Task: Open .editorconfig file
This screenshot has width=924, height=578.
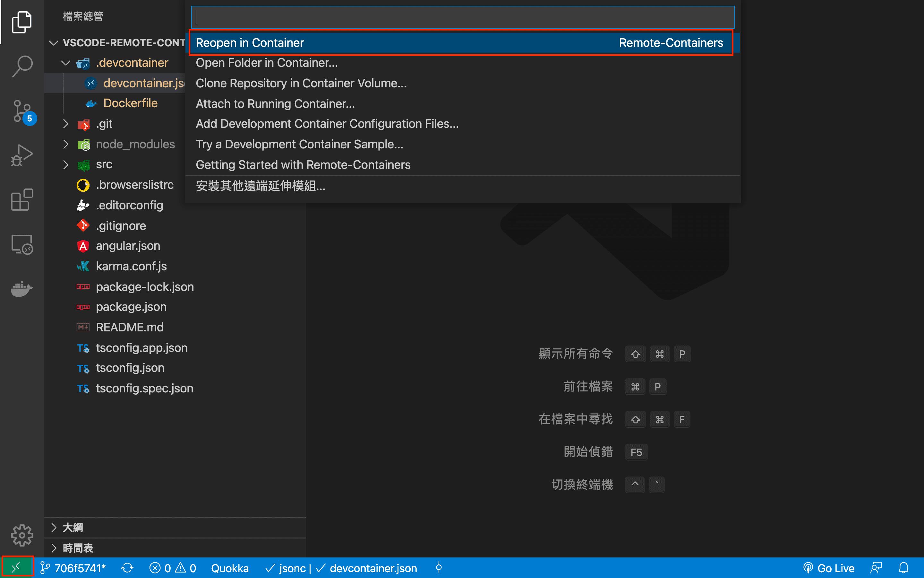Action: 175,205
